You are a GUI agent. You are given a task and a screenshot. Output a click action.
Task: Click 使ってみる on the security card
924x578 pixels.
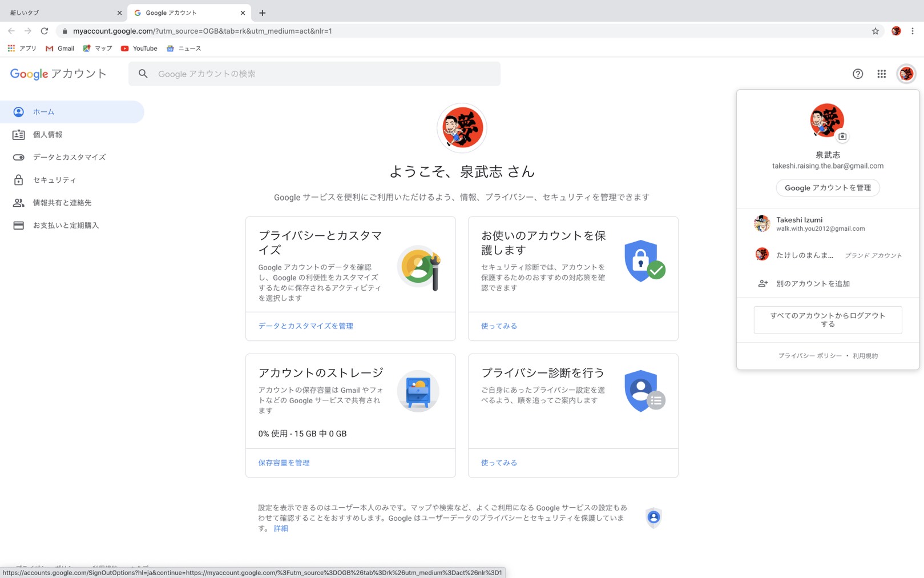click(x=499, y=326)
